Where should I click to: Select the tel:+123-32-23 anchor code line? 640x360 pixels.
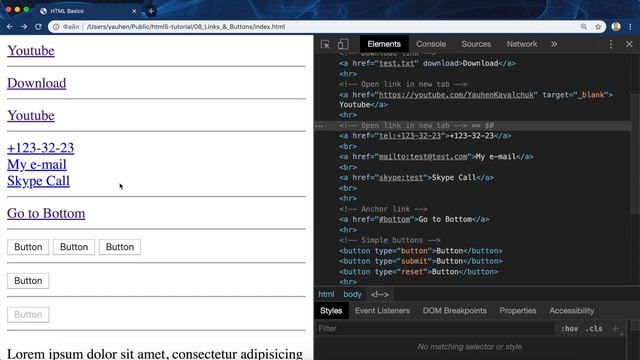[425, 136]
